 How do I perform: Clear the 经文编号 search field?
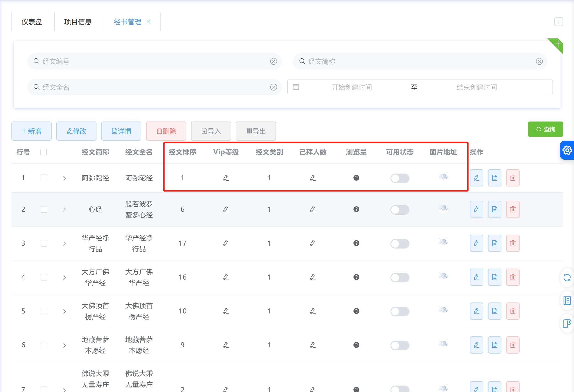[273, 61]
